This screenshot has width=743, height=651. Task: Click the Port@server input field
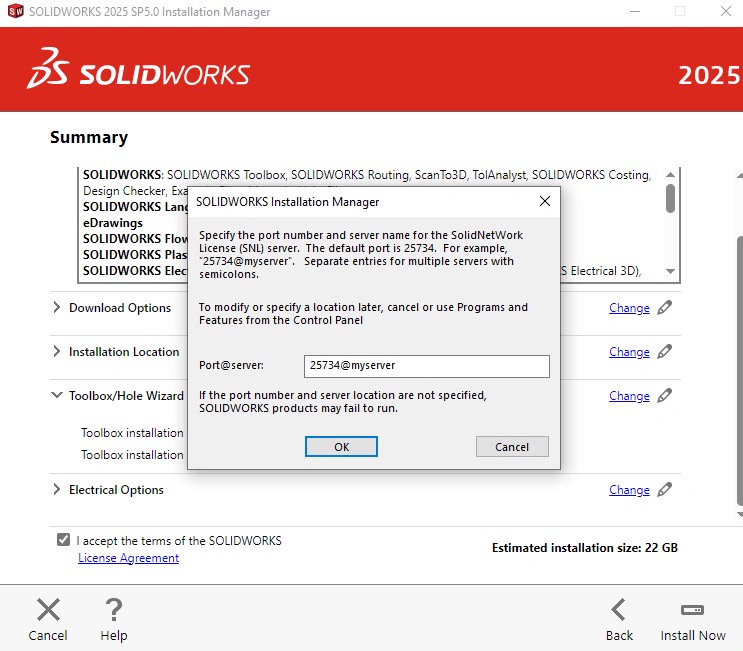tap(426, 366)
